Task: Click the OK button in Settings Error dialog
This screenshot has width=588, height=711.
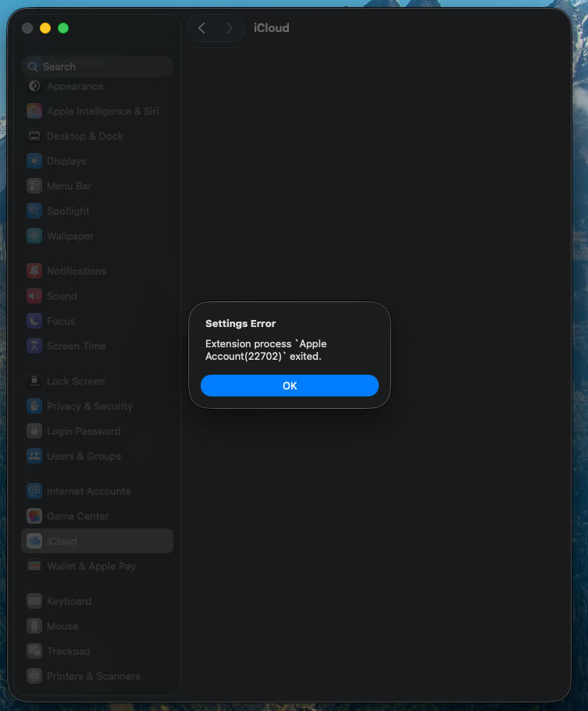Action: (290, 386)
